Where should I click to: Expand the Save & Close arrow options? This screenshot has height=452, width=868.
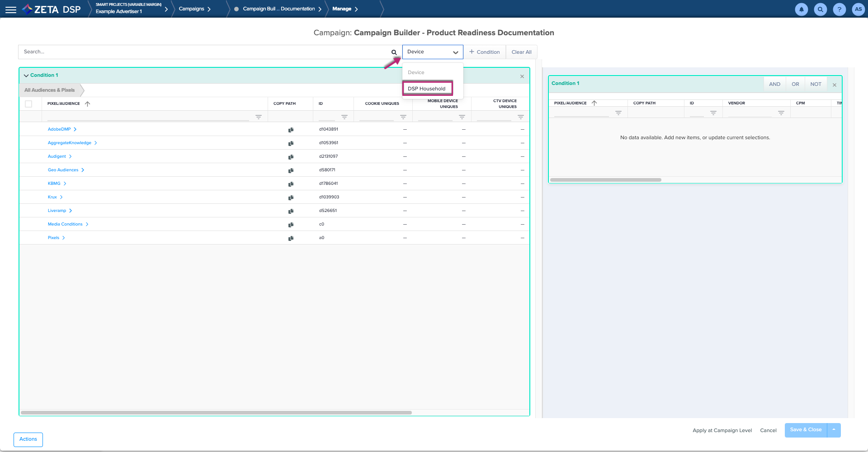(x=834, y=430)
